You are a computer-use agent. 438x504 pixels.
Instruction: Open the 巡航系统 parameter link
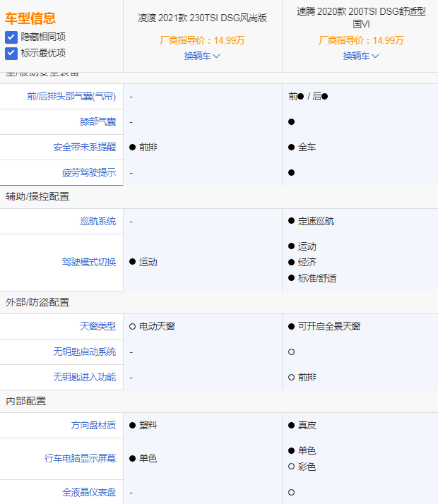pyautogui.click(x=98, y=222)
